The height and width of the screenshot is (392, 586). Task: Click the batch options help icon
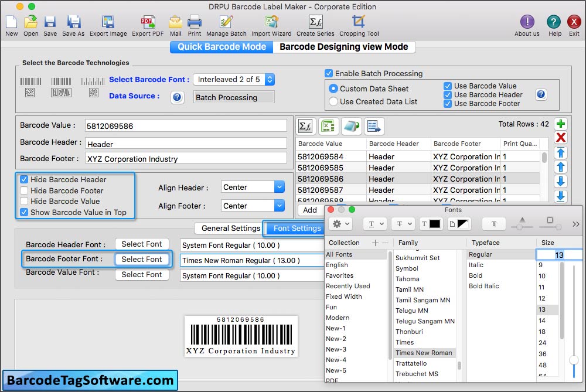coord(541,94)
